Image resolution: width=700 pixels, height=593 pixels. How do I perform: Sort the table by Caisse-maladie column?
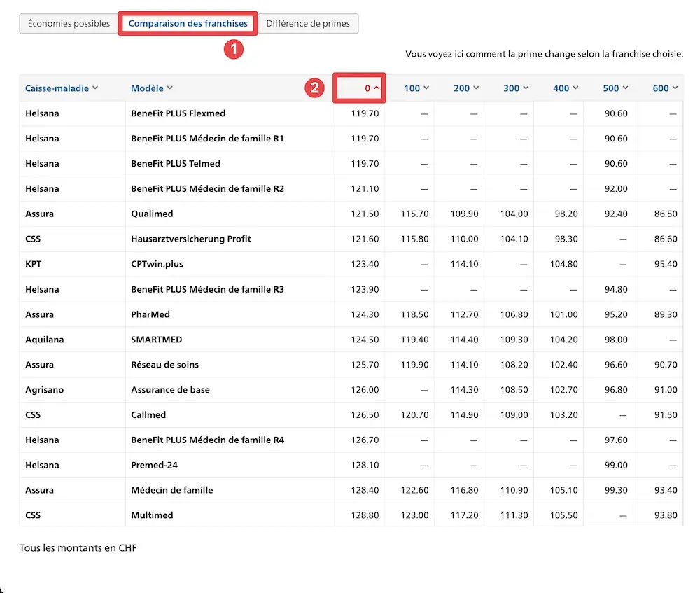62,88
